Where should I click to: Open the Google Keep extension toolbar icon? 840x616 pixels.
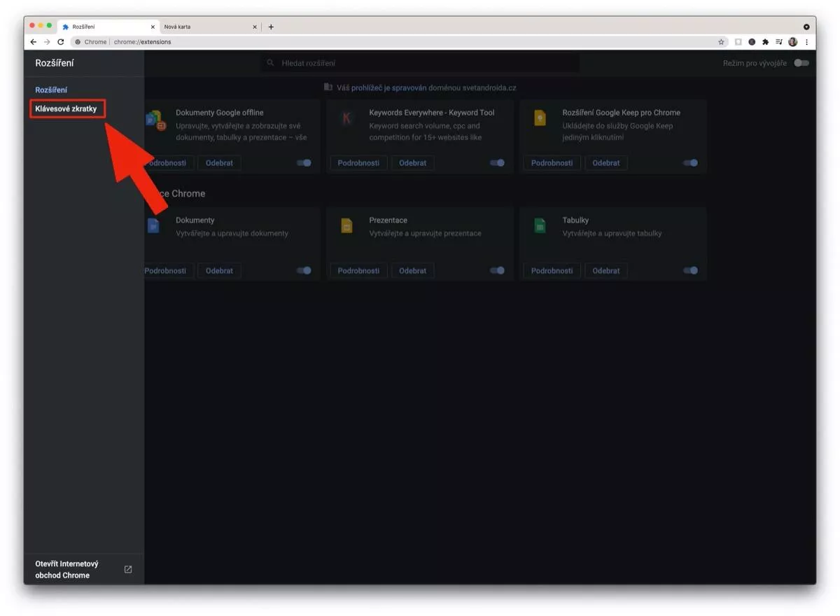point(738,42)
